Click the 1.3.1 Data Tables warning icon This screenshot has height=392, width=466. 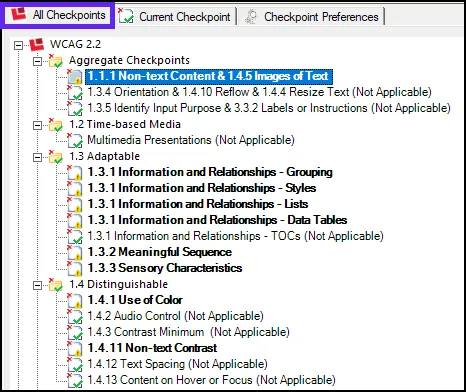75,220
